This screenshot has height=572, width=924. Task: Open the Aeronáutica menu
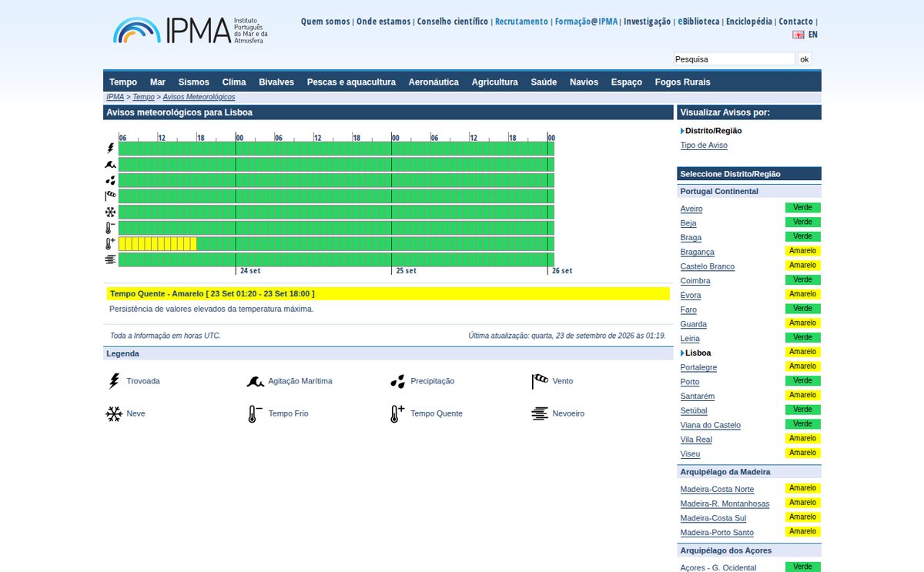434,82
